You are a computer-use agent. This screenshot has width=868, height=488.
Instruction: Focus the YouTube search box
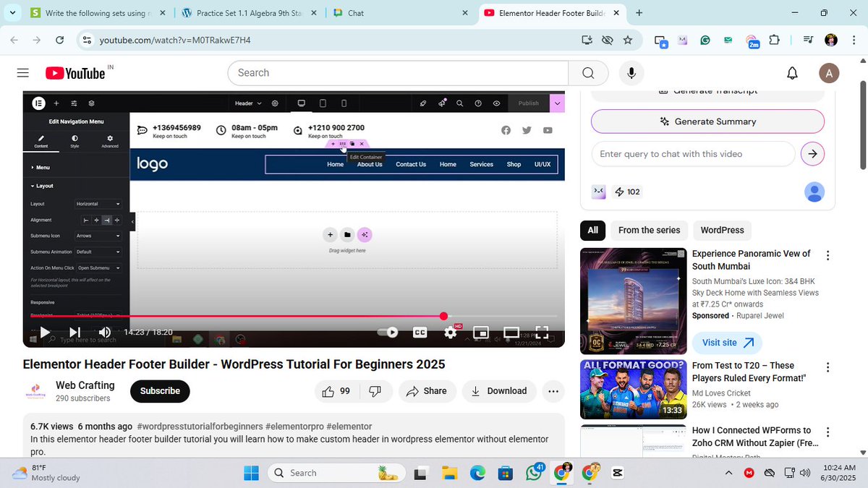(x=398, y=73)
